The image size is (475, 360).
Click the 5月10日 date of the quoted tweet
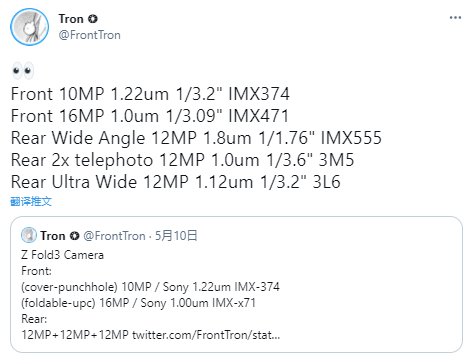click(176, 236)
